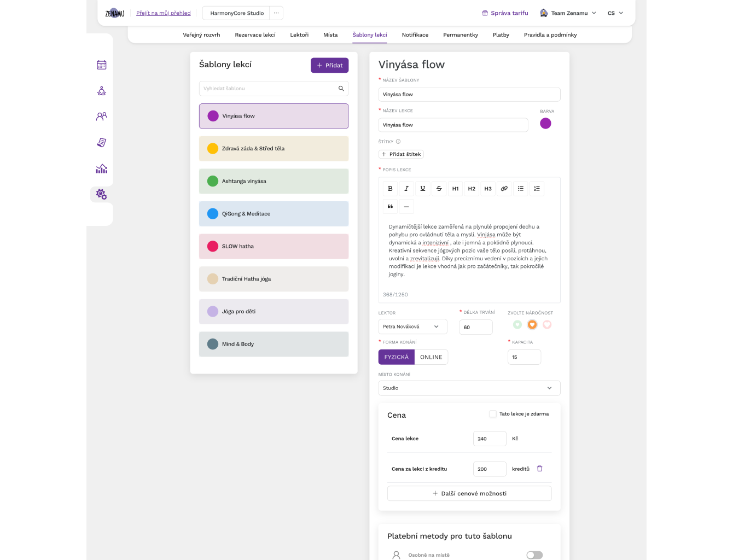Open the statistics chart sidebar icon
Viewport: 733px width, 560px height.
coord(102,168)
